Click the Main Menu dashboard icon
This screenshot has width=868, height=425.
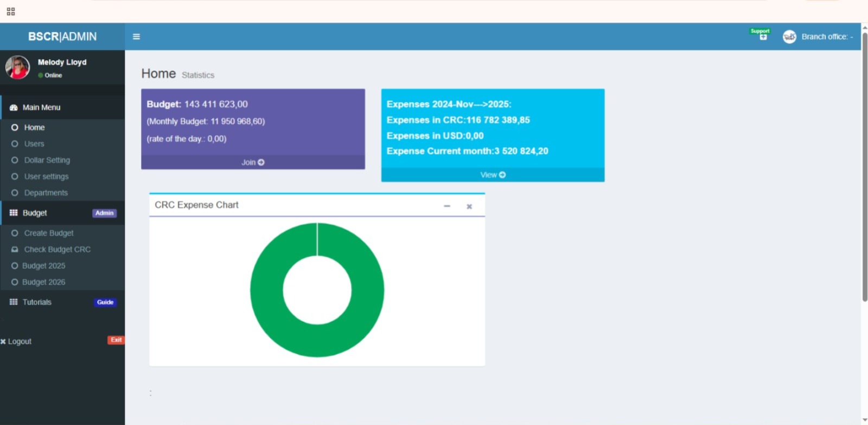(14, 107)
